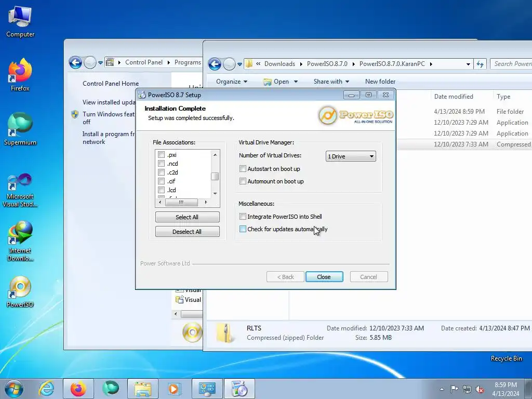Open Control Panel Home link
The height and width of the screenshot is (399, 532).
pyautogui.click(x=111, y=84)
